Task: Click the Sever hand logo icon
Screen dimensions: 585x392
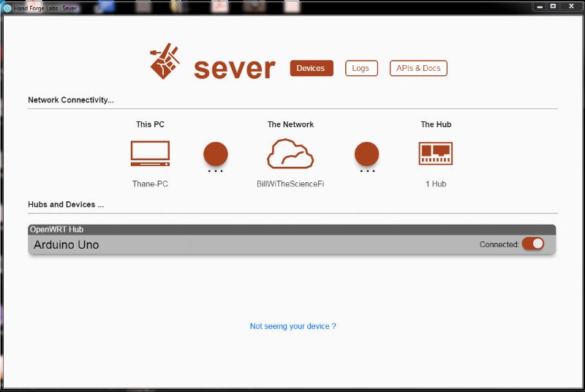Action: [165, 61]
